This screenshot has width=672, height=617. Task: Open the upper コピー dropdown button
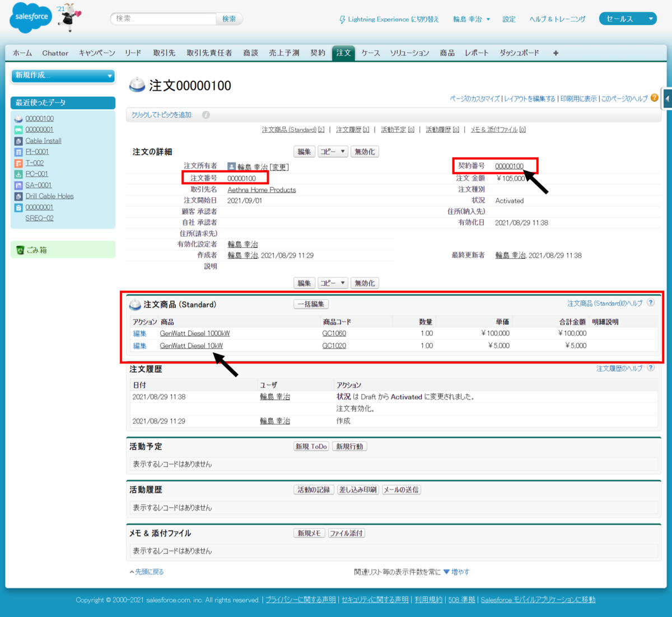(333, 152)
